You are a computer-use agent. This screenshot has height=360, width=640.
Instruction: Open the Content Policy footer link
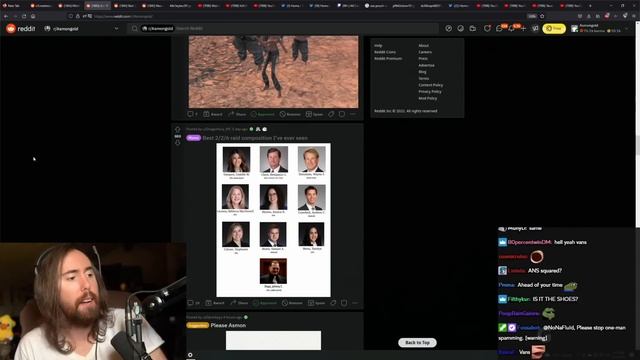pos(431,85)
